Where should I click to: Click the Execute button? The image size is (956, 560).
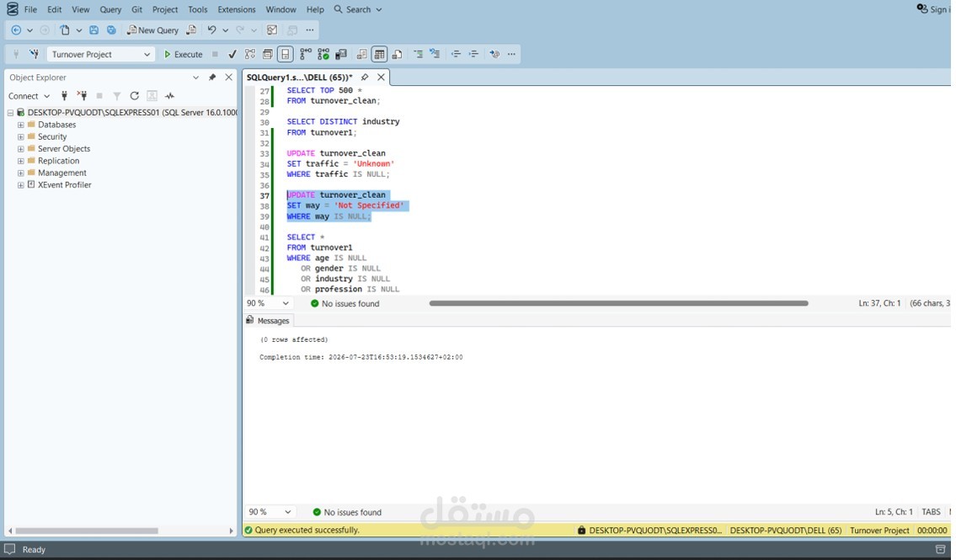pyautogui.click(x=183, y=54)
